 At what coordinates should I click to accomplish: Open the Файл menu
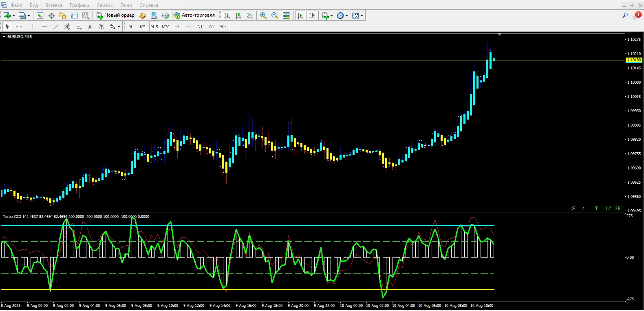(16, 5)
